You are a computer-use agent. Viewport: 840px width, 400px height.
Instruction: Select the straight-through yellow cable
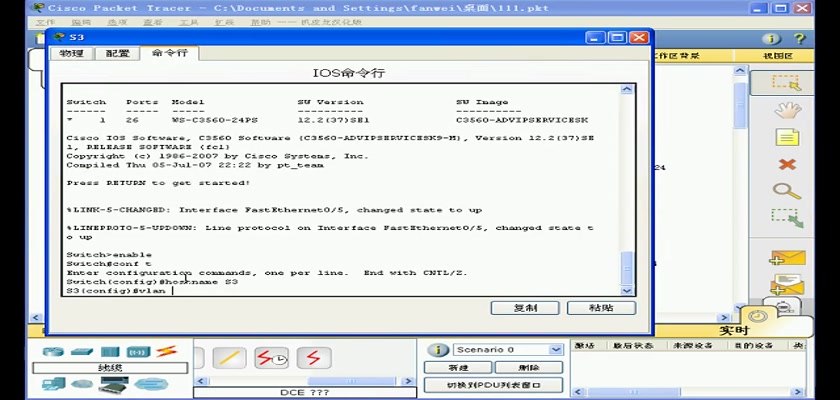229,358
